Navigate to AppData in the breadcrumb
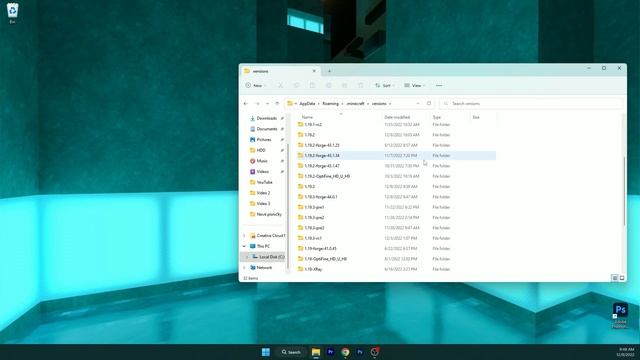This screenshot has height=360, width=640. [x=307, y=104]
